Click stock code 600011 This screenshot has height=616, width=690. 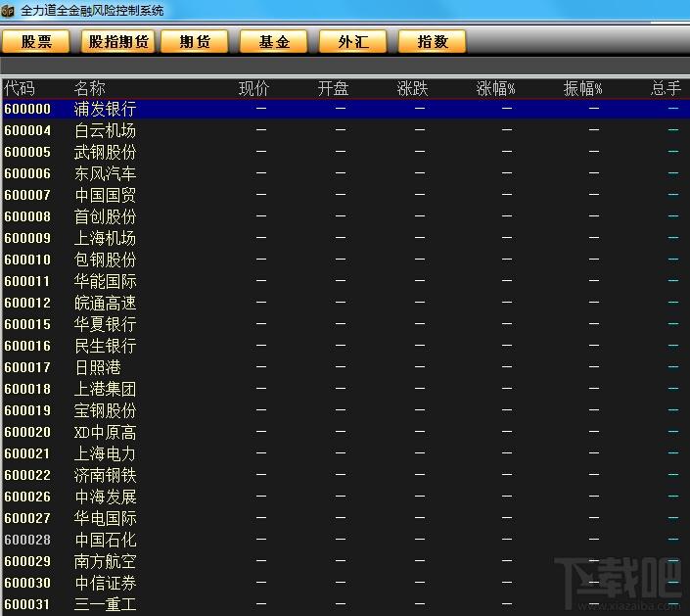coord(27,281)
